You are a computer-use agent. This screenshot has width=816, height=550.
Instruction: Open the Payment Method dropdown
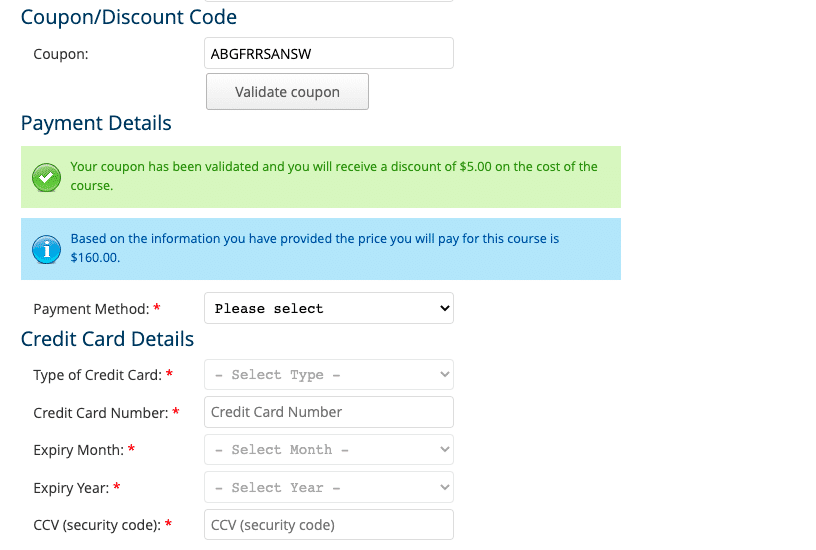329,308
